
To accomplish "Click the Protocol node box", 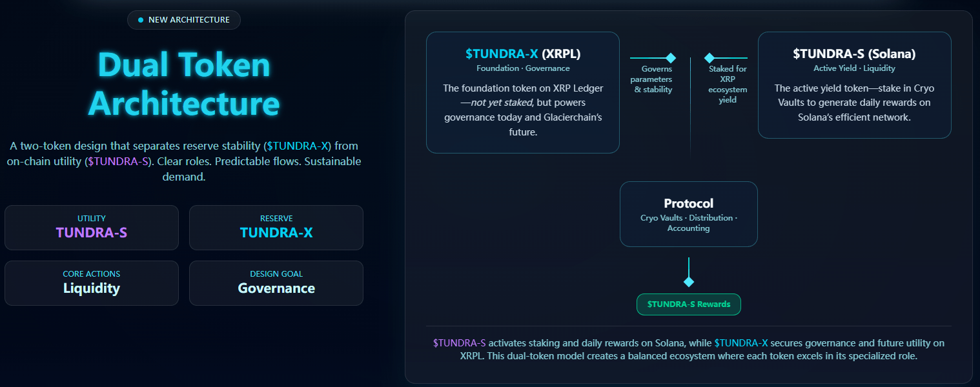I will click(689, 214).
